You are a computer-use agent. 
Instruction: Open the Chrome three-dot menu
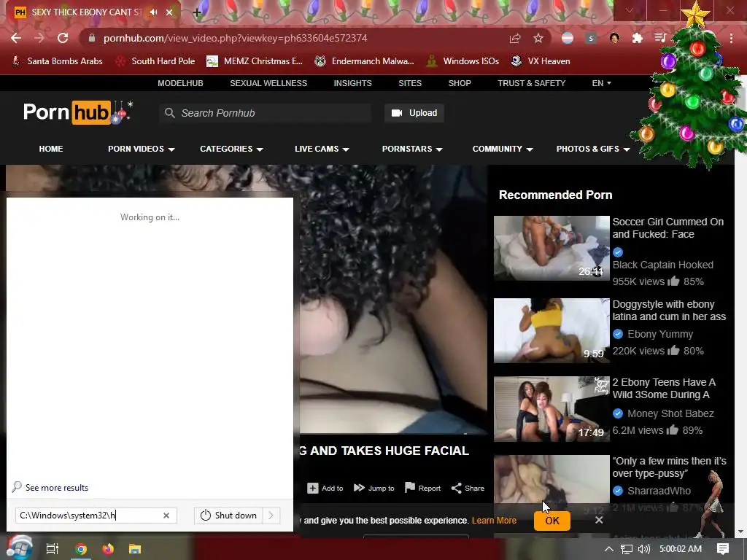pos(731,38)
